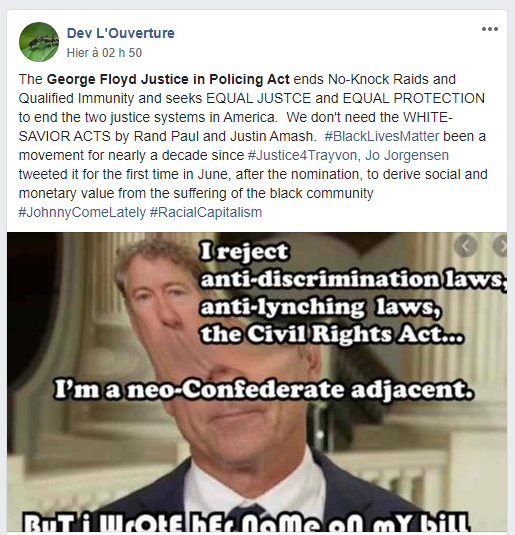Follow the #JohnnyComeLately hashtag
Screen dimensions: 515x535
click(82, 212)
